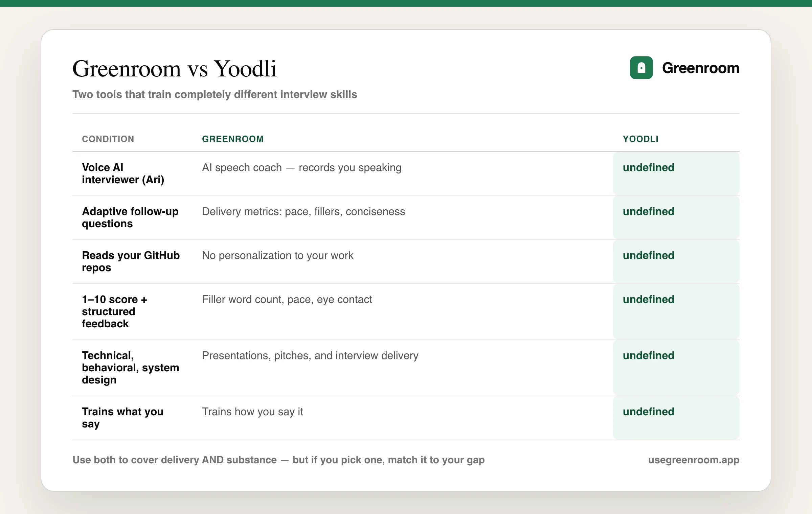Click the YOODLI column header
Viewport: 812px width, 514px height.
(x=640, y=139)
